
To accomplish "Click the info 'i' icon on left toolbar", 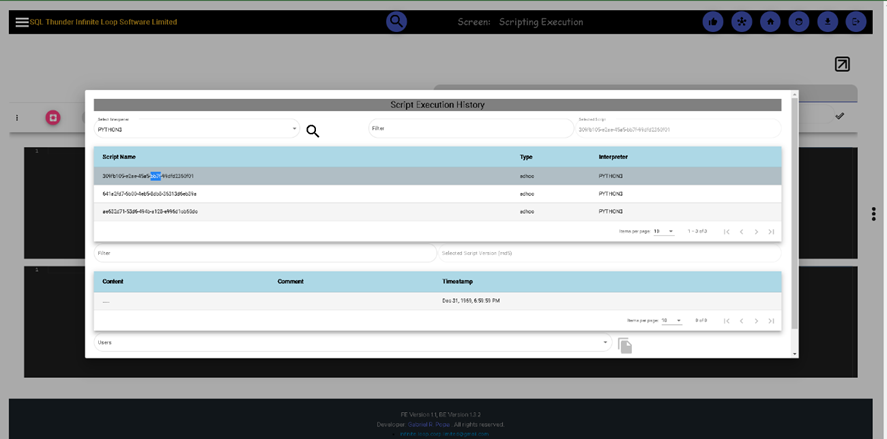I will pos(17,118).
